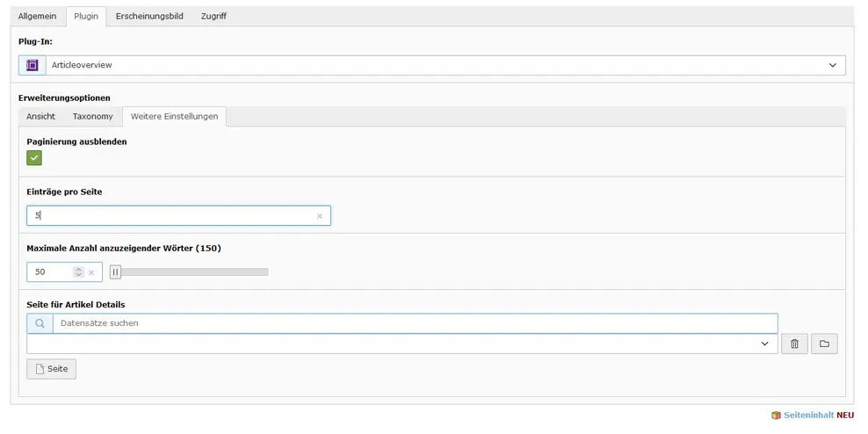The image size is (868, 434).
Task: Switch to the Allgemein tab
Action: point(37,16)
